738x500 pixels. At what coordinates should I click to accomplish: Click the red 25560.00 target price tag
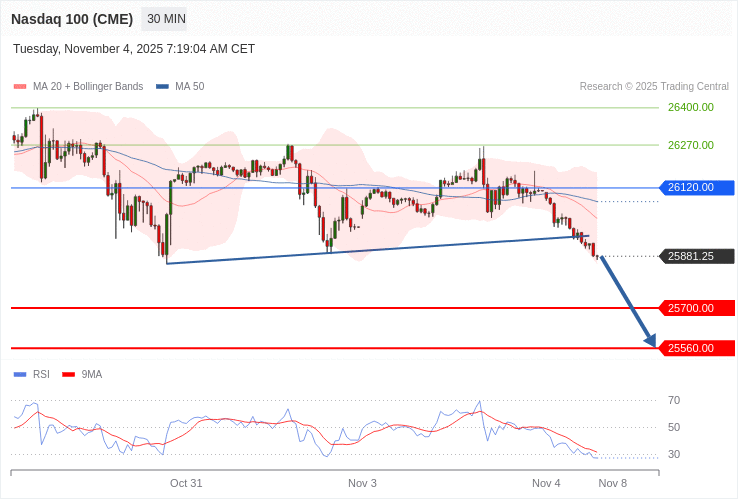[x=696, y=348]
